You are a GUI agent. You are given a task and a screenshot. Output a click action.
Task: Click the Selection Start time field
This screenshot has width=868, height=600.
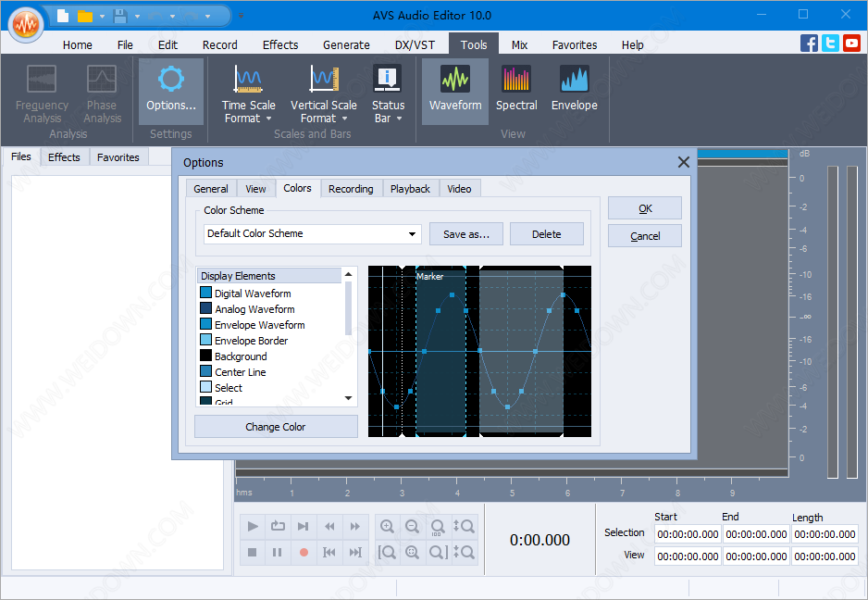[688, 534]
